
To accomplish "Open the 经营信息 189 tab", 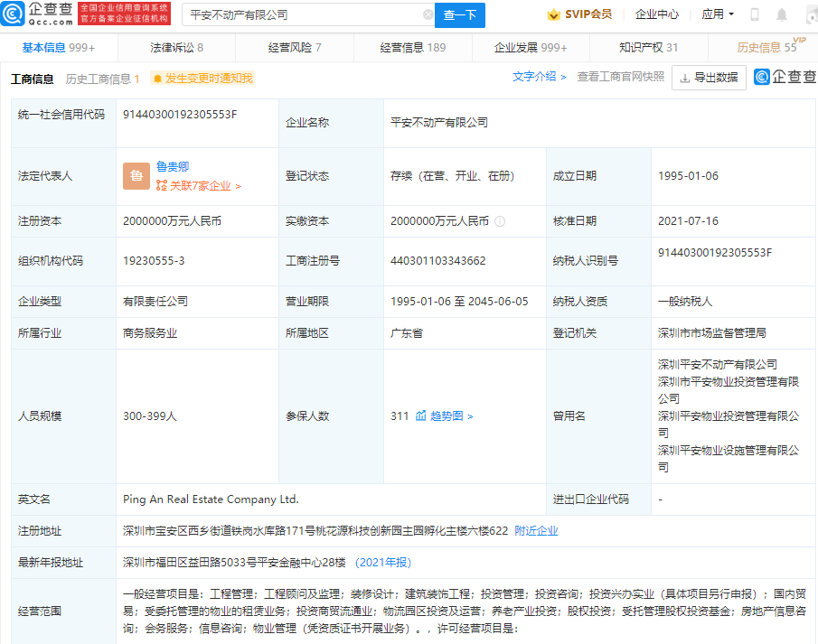I will coord(413,48).
